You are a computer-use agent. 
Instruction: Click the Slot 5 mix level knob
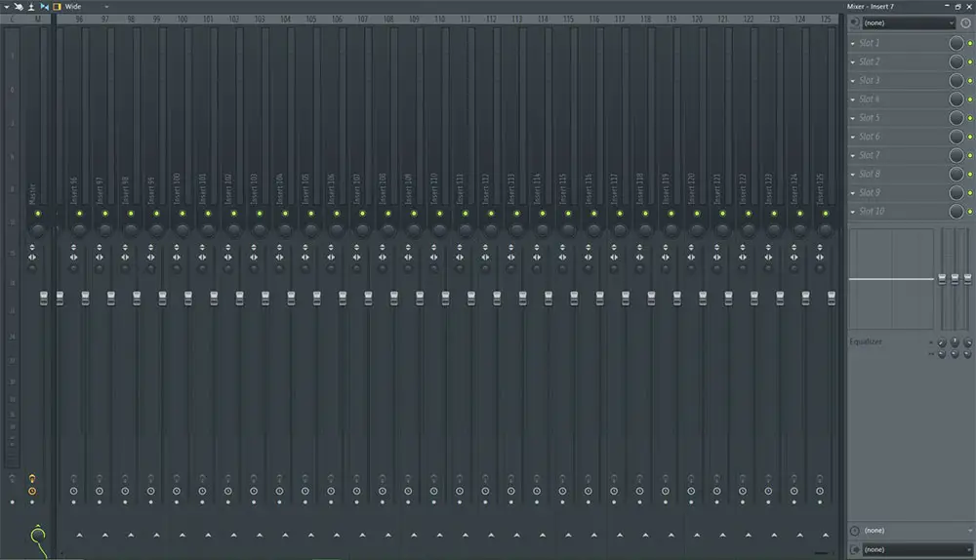(x=956, y=118)
